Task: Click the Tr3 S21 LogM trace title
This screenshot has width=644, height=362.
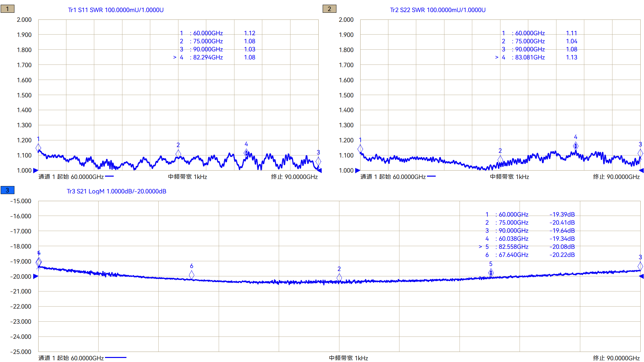Action: tap(116, 191)
